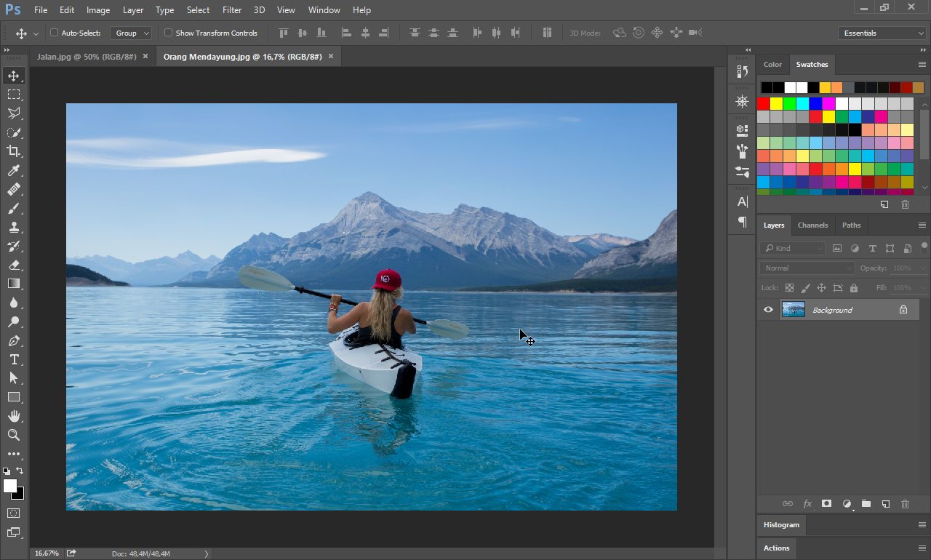Switch to the Color panel tab
Screen dimensions: 931x560
(x=772, y=65)
